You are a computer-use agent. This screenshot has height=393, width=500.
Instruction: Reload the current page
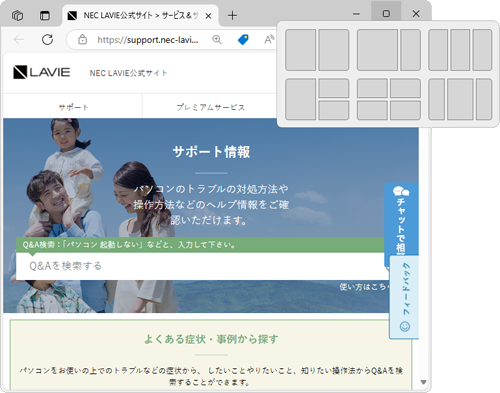click(47, 40)
